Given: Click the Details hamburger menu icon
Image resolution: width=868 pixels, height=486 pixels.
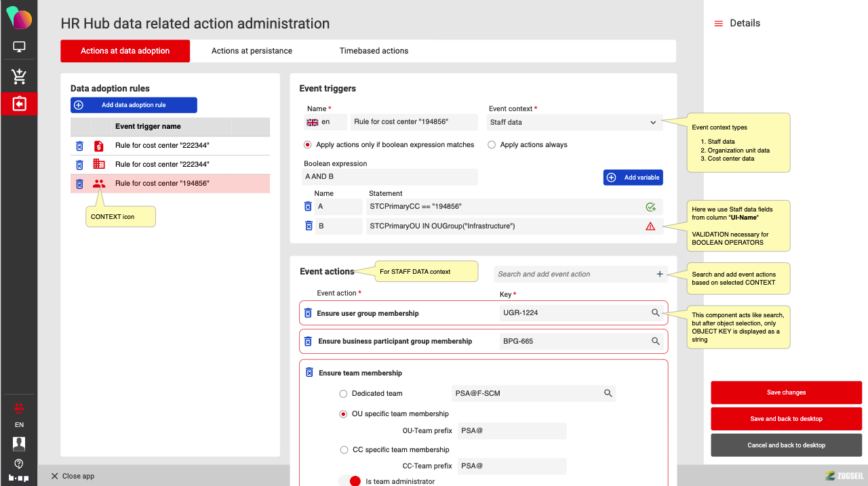Looking at the screenshot, I should coord(719,24).
